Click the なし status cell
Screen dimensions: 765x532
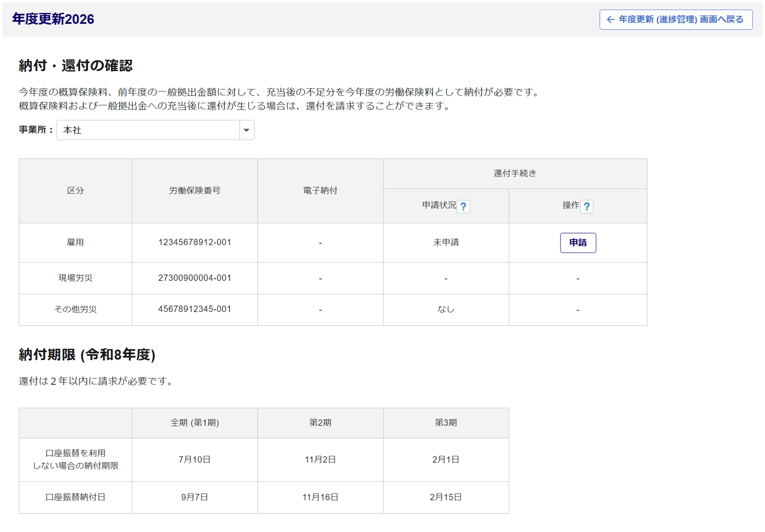click(446, 309)
